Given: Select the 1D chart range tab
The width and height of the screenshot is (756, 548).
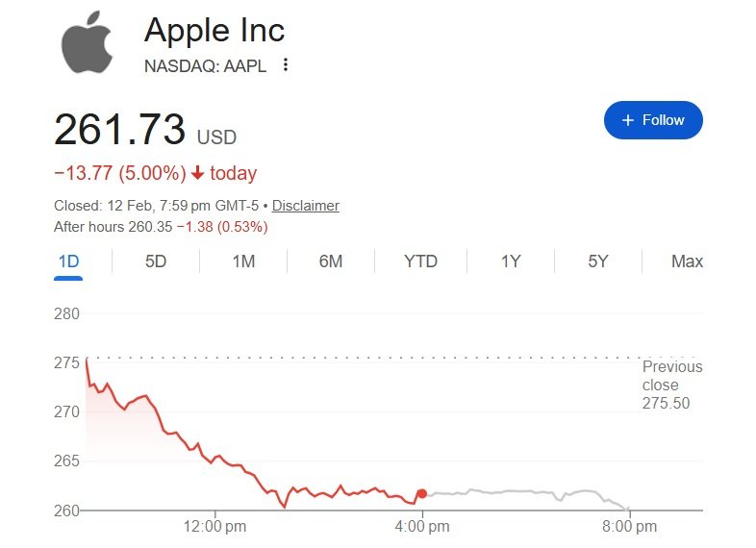Looking at the screenshot, I should coord(68,262).
